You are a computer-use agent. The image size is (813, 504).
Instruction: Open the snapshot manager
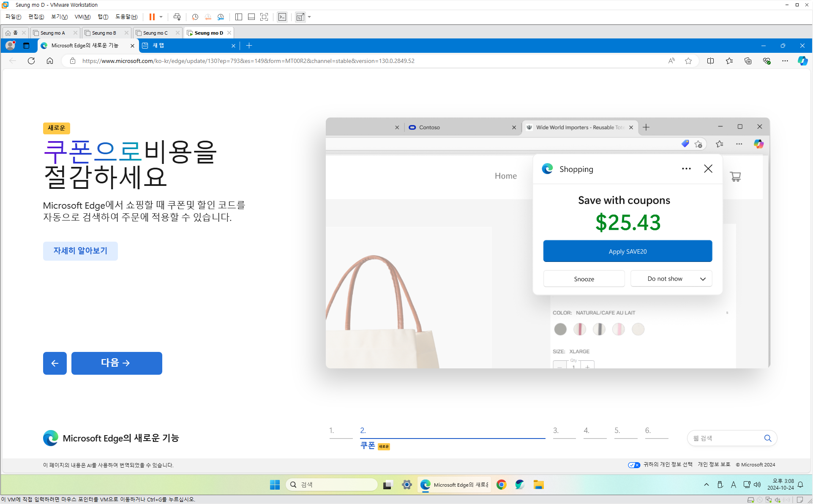[x=221, y=17]
